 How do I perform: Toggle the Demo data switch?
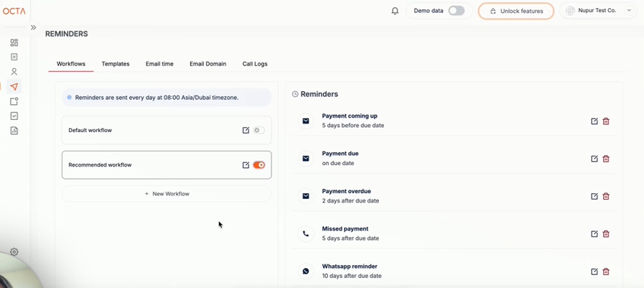456,11
